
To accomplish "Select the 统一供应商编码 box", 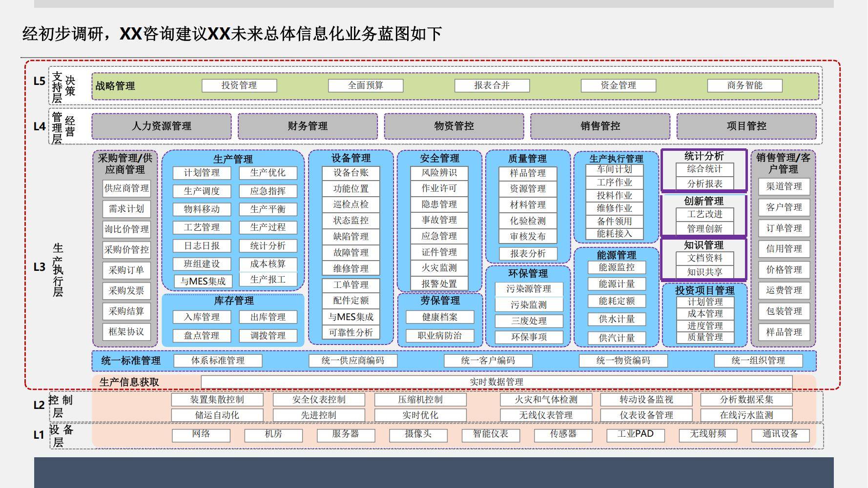I will 353,361.
